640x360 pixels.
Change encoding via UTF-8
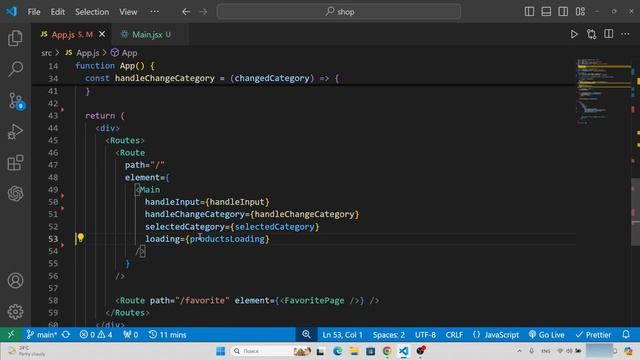[425, 335]
